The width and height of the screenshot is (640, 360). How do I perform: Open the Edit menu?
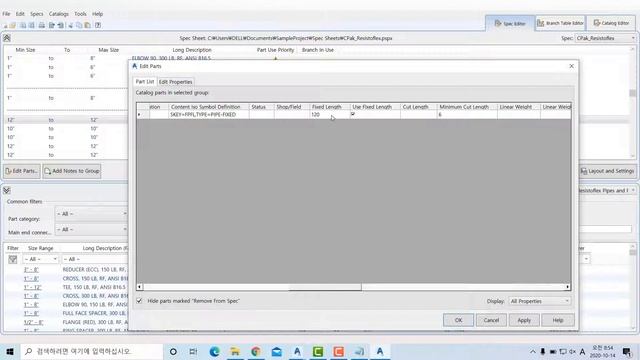[20, 14]
